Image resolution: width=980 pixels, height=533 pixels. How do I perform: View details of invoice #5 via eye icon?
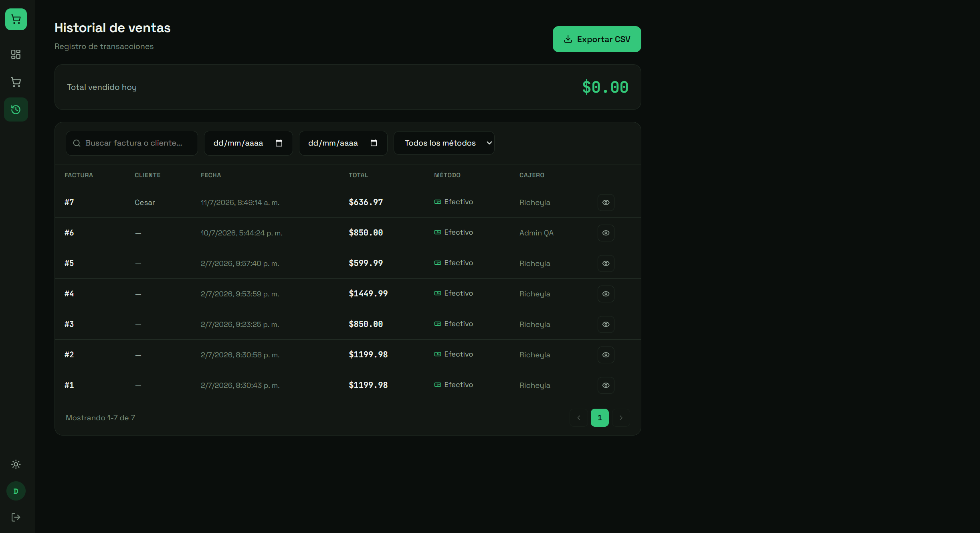click(606, 263)
